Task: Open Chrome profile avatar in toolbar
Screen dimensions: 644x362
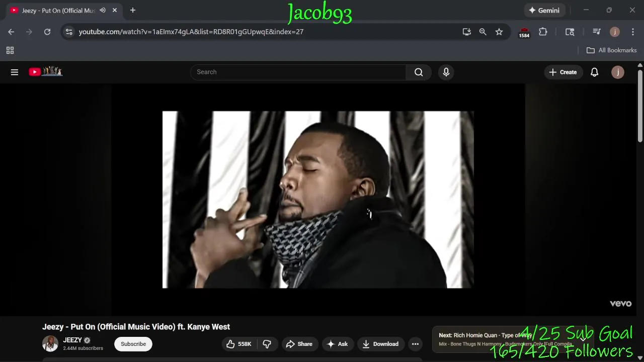Action: (x=615, y=32)
